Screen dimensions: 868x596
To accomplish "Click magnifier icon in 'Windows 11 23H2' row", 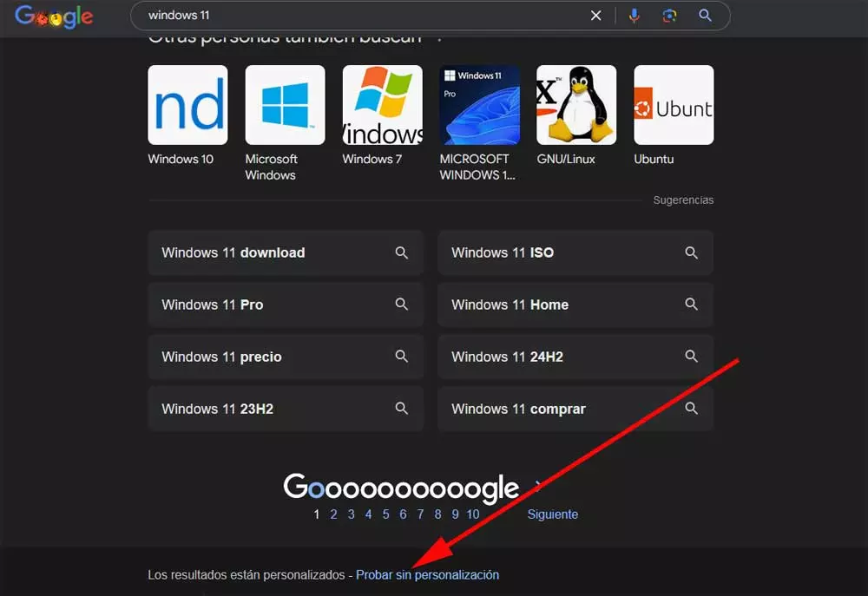I will point(402,409).
